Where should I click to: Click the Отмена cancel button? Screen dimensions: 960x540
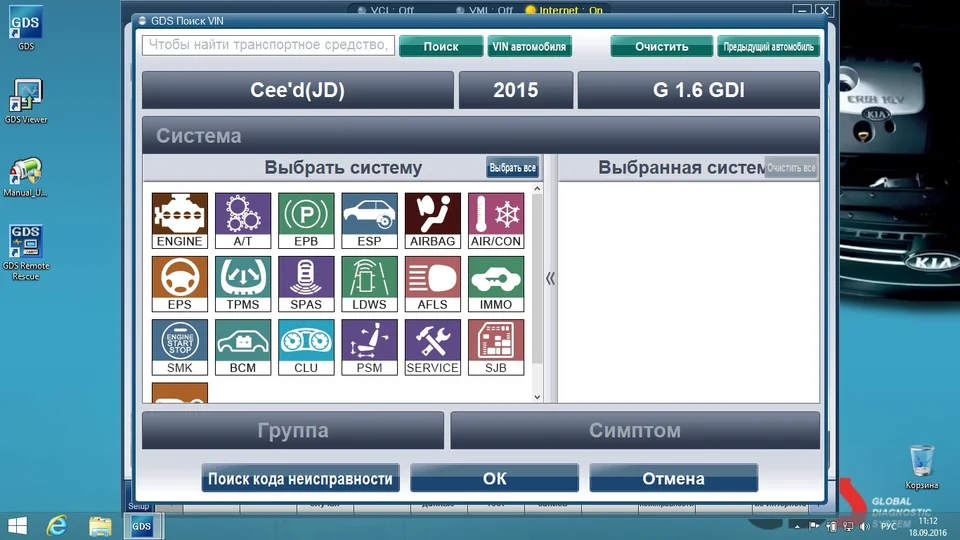click(673, 478)
